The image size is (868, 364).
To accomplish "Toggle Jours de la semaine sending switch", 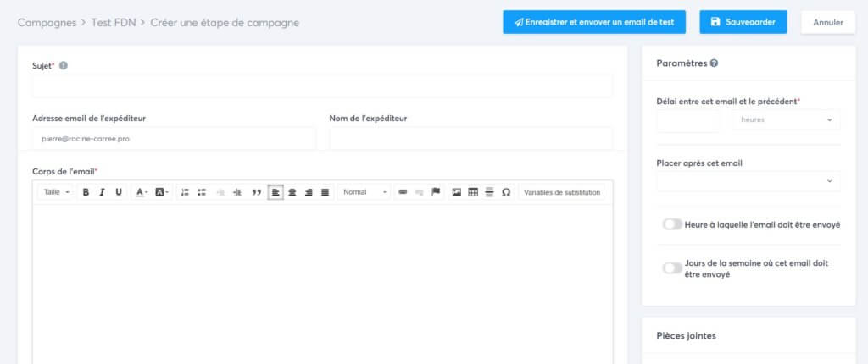I will pos(672,268).
